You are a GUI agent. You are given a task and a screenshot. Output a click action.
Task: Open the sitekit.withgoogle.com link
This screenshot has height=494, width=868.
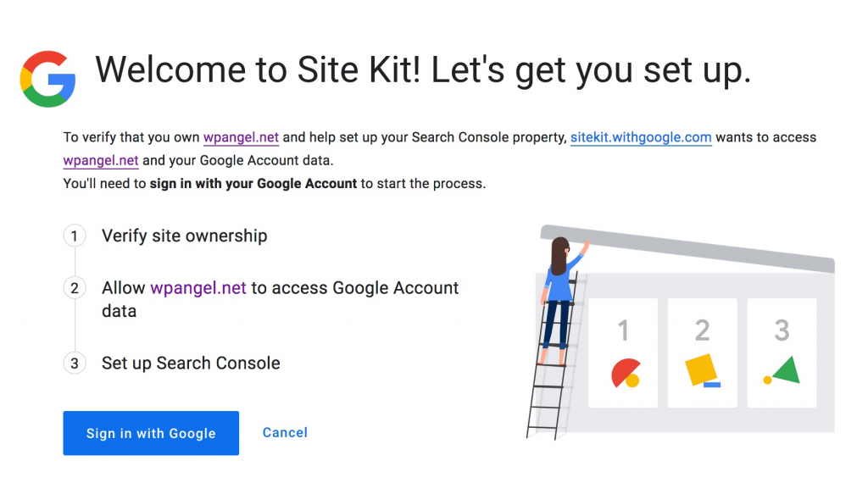(x=641, y=137)
